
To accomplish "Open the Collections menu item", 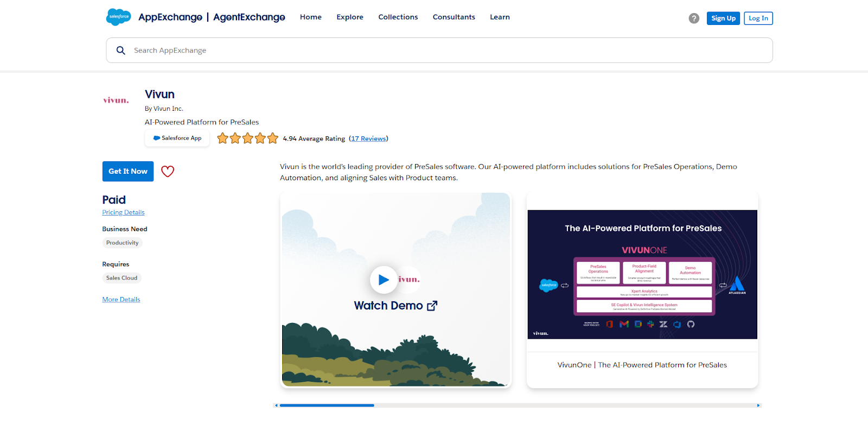I will point(398,17).
